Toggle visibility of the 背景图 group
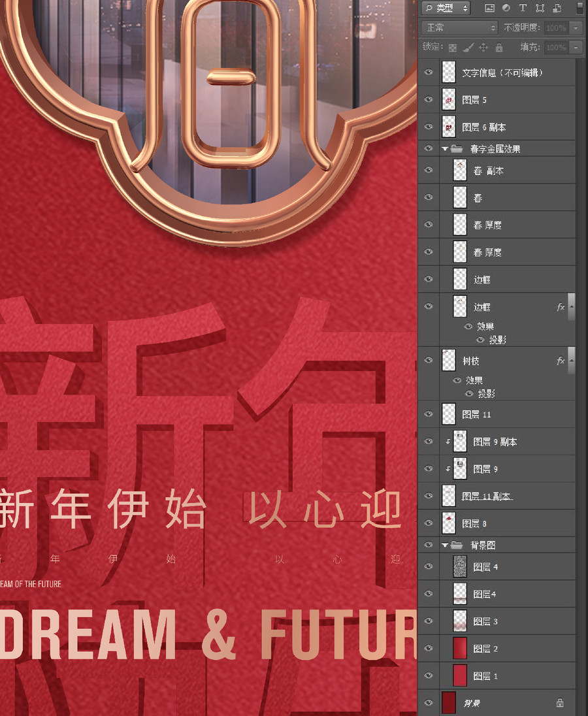Viewport: 588px width, 716px height. (428, 545)
